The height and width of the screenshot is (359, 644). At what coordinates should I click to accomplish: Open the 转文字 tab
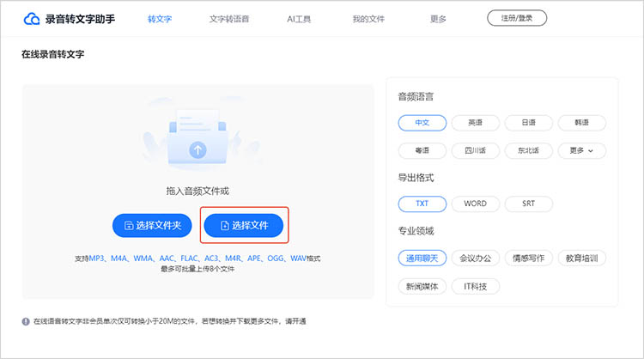click(160, 19)
